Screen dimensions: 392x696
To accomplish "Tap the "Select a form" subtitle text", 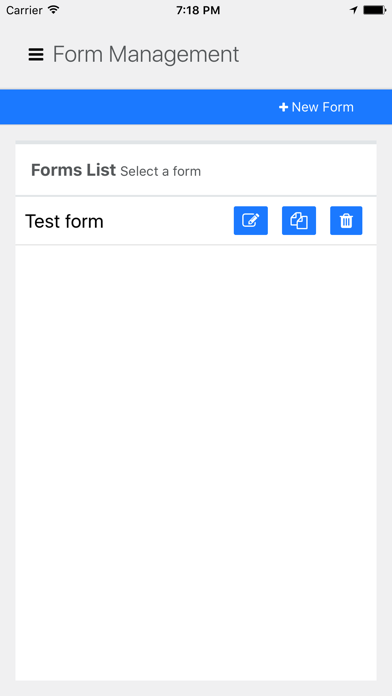I will tap(160, 171).
